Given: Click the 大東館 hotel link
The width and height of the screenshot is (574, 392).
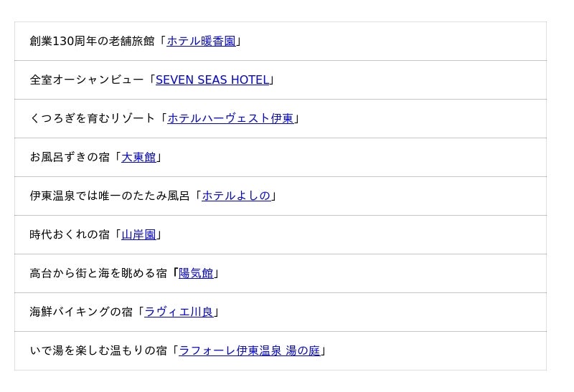Looking at the screenshot, I should 138,158.
